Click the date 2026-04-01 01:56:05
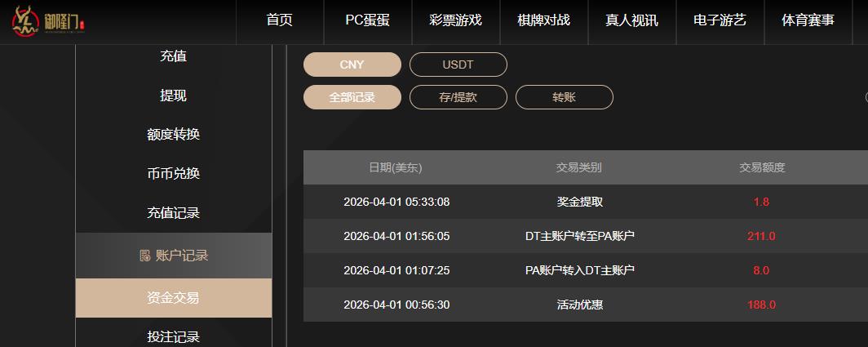The height and width of the screenshot is (347, 868). (x=396, y=236)
